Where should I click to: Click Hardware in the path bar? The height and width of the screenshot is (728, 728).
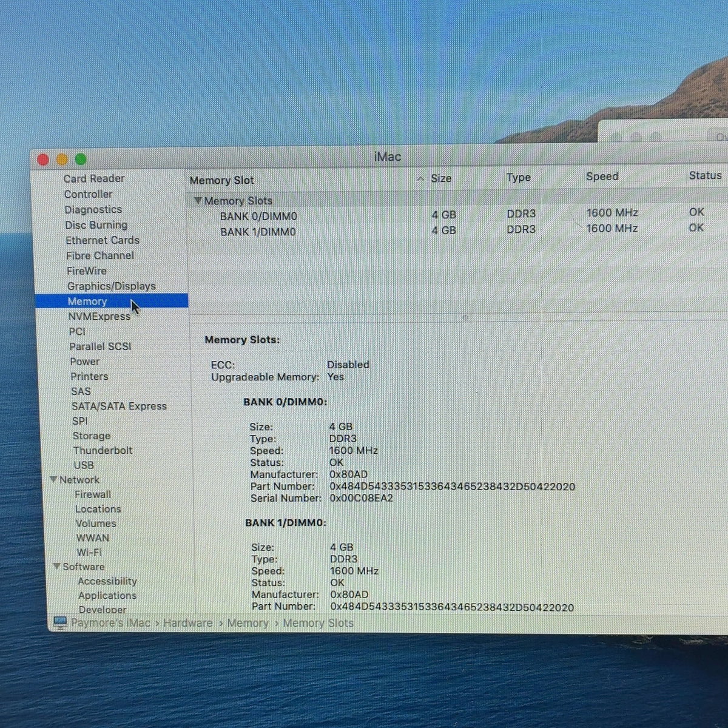coord(187,623)
